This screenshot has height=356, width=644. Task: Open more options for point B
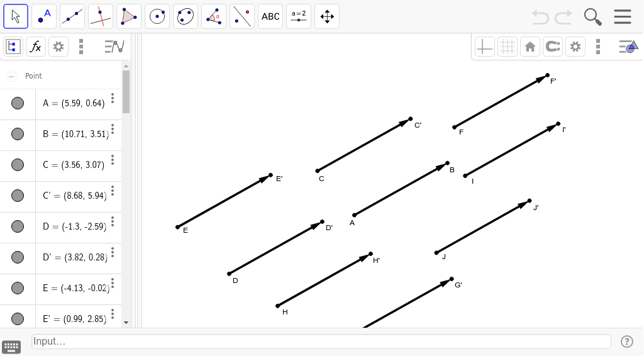(x=113, y=129)
